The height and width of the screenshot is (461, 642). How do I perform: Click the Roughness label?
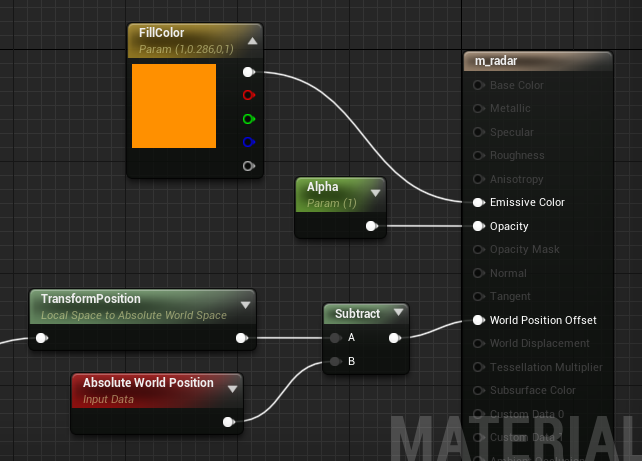[x=517, y=156]
